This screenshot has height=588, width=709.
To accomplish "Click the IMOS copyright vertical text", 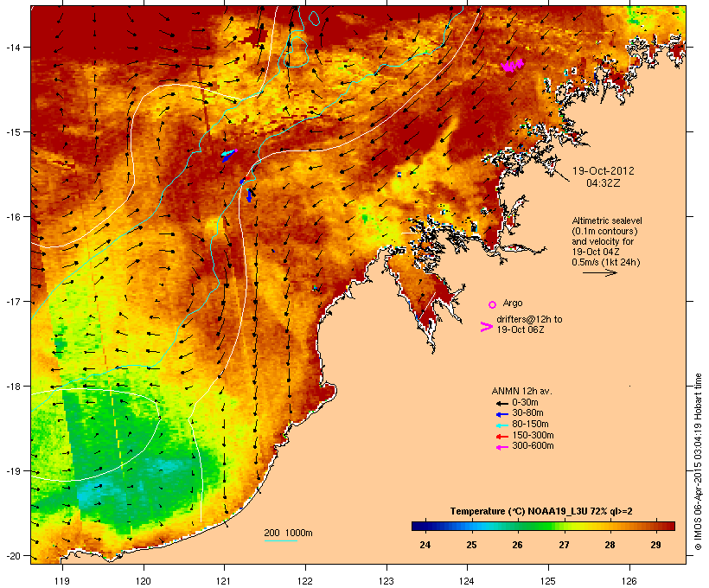I will click(x=699, y=462).
